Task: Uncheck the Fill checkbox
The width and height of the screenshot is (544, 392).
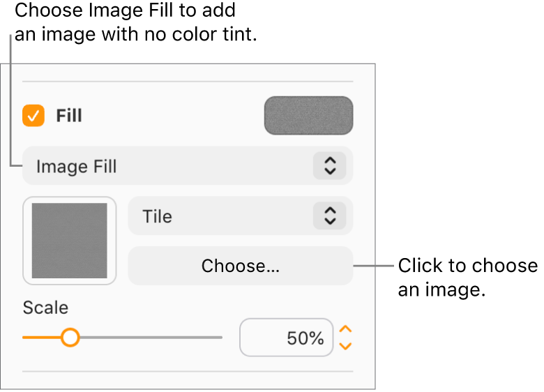Action: tap(33, 116)
